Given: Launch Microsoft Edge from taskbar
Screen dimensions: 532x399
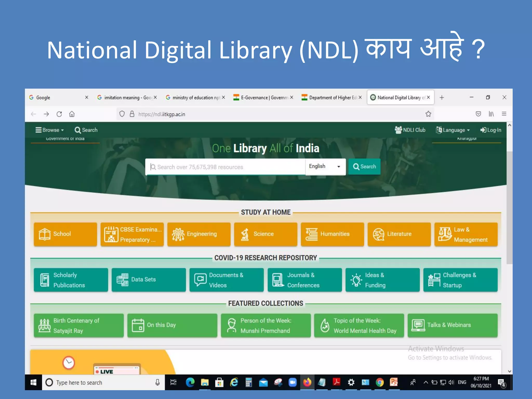Looking at the screenshot, I should pos(190,382).
